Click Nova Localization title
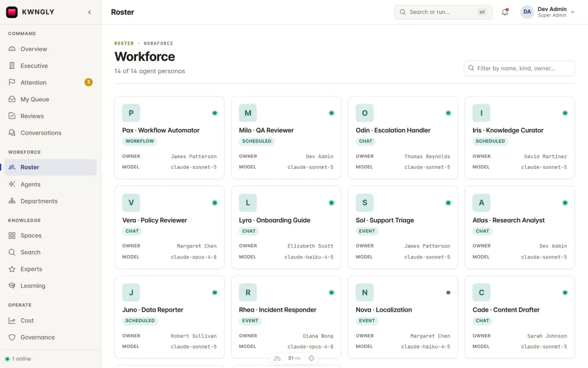The width and height of the screenshot is (588, 368). click(x=384, y=310)
